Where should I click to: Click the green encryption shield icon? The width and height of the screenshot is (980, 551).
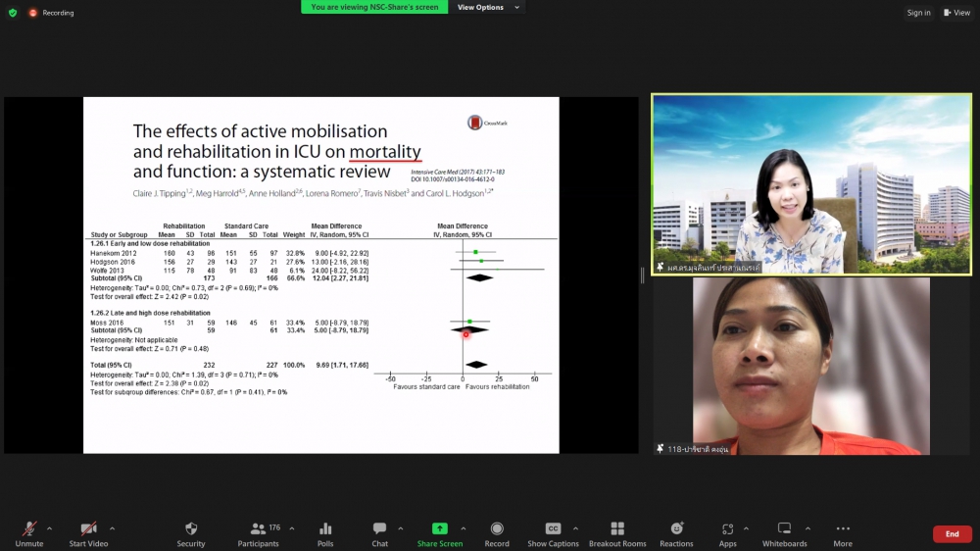coord(13,13)
